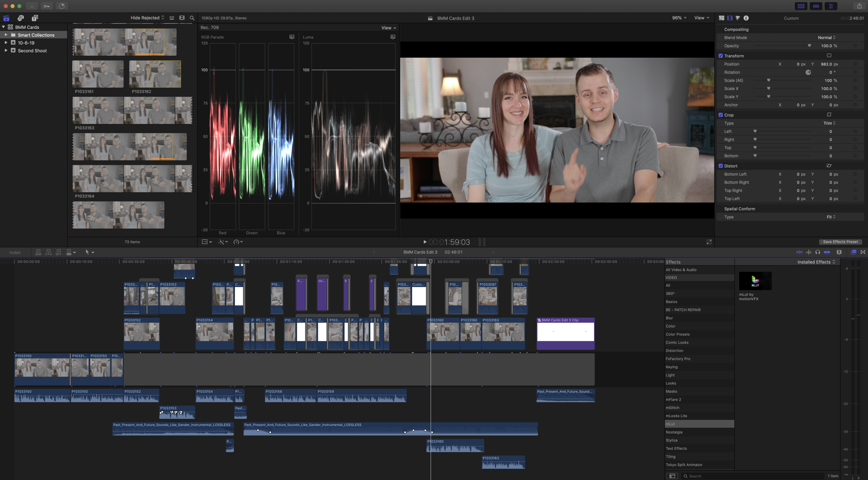Open the Transitions inspector icon

tap(722, 18)
